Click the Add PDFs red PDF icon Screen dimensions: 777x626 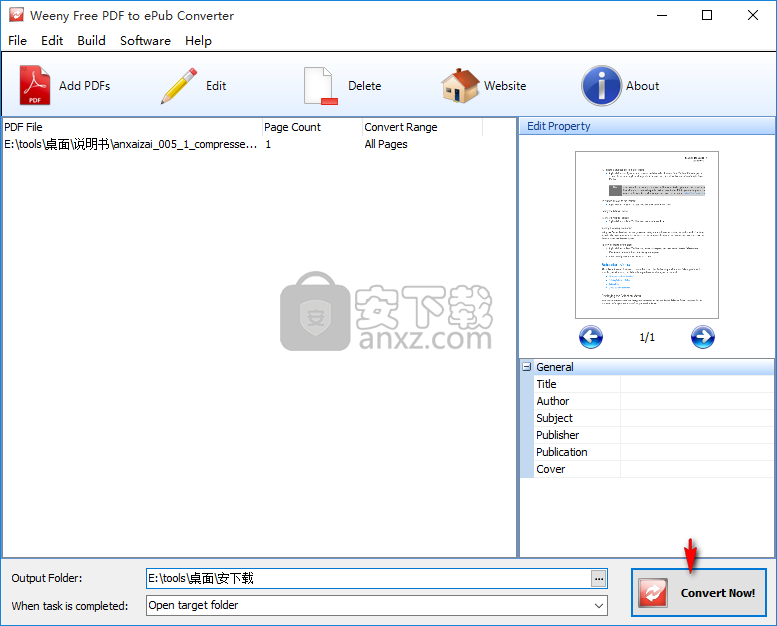point(35,85)
